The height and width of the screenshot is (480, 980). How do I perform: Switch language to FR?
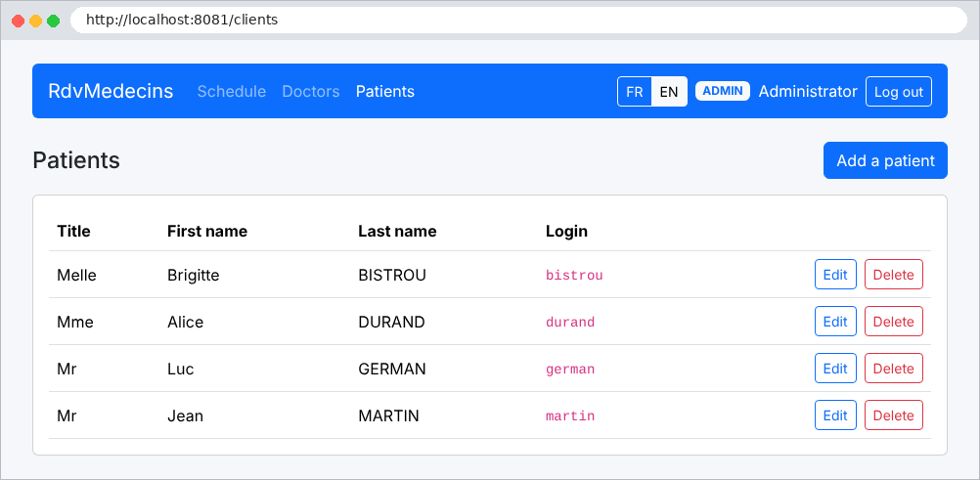click(x=635, y=92)
